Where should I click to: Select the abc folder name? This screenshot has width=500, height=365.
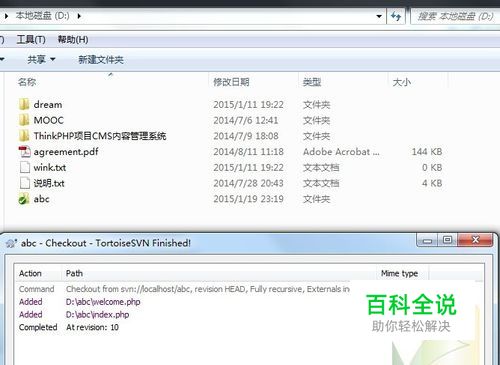(41, 199)
